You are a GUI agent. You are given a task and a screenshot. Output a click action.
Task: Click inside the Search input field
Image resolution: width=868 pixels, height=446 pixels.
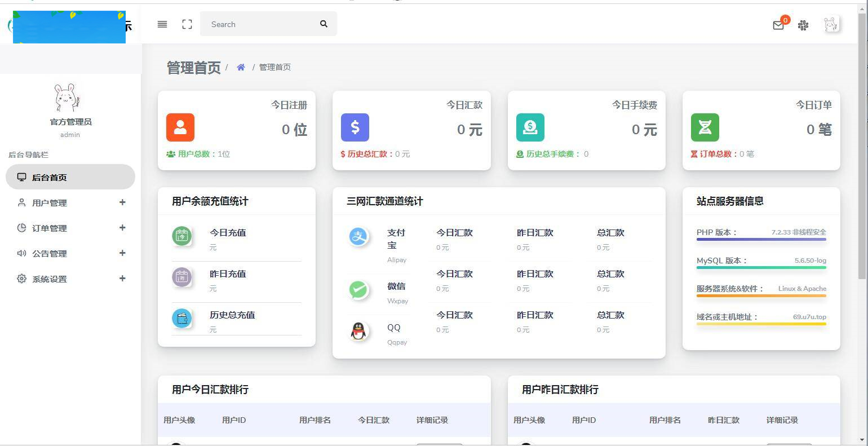click(259, 24)
